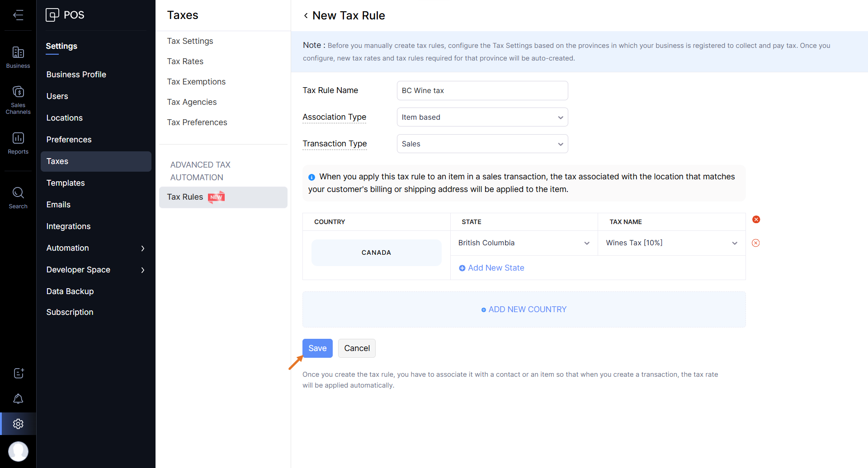Click the notifications bell icon
The image size is (868, 468).
(18, 399)
